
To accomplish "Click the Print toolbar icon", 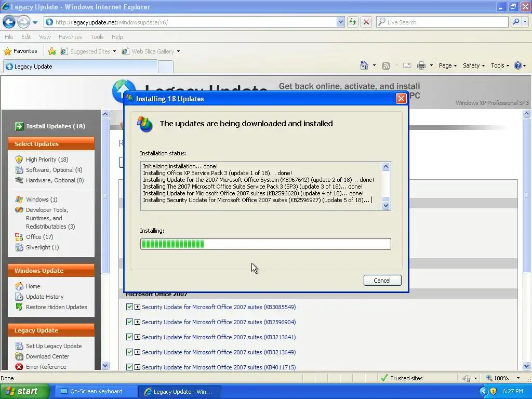I will point(421,65).
